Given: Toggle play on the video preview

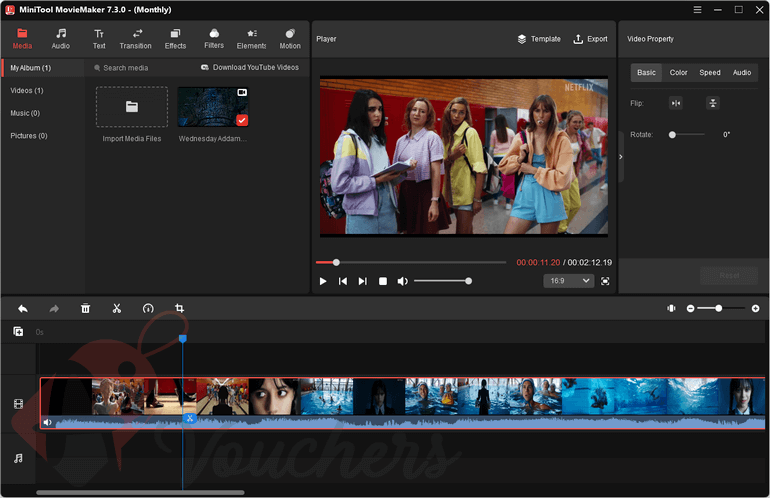Looking at the screenshot, I should tap(323, 281).
